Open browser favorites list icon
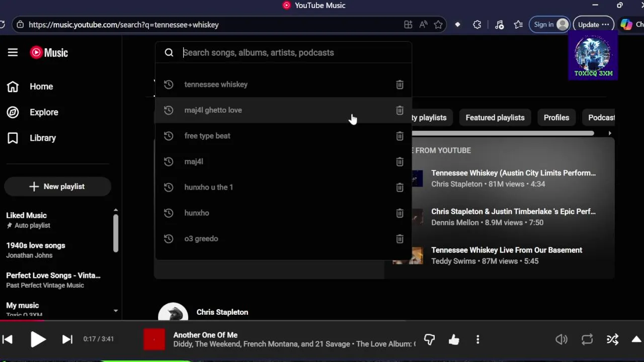 519,25
